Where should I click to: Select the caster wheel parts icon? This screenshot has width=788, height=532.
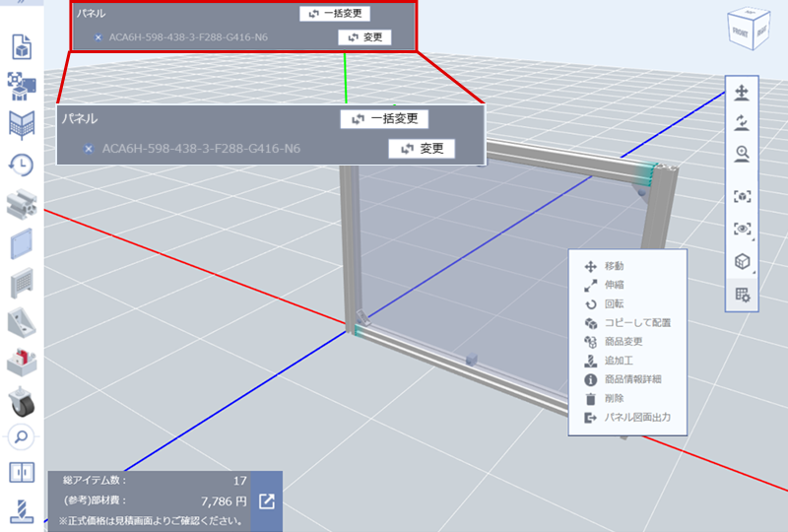[22, 399]
